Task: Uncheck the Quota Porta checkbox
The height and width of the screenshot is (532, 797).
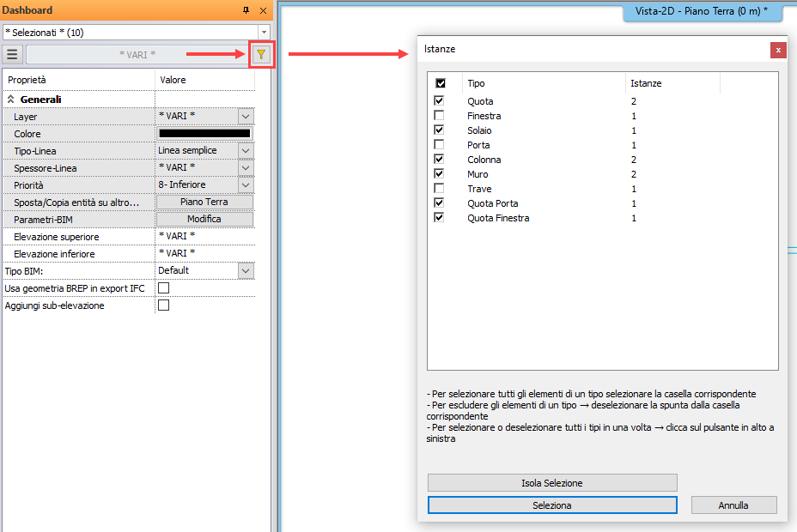Action: pos(439,203)
